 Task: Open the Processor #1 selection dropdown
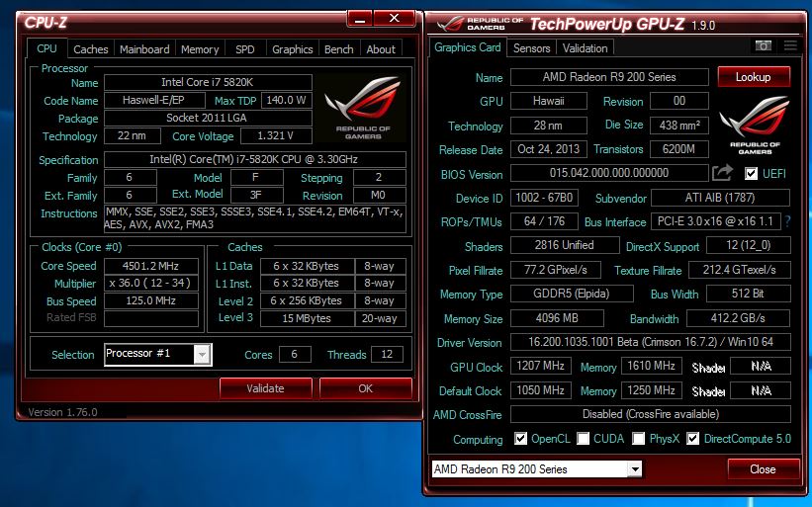pos(202,355)
